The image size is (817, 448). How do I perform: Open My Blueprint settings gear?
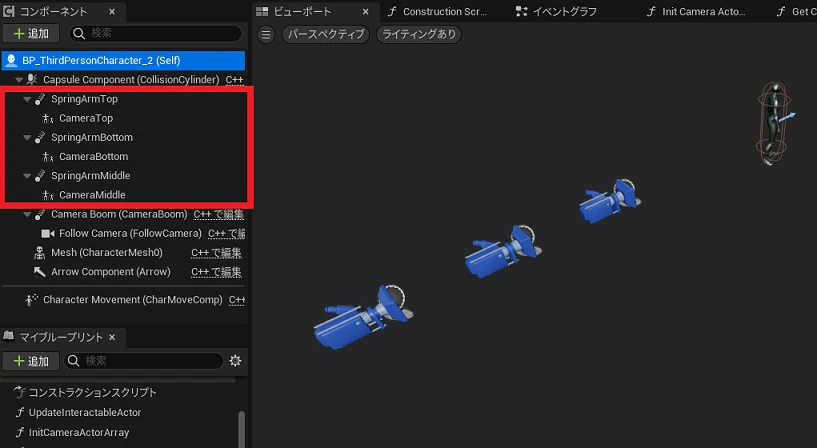(236, 360)
